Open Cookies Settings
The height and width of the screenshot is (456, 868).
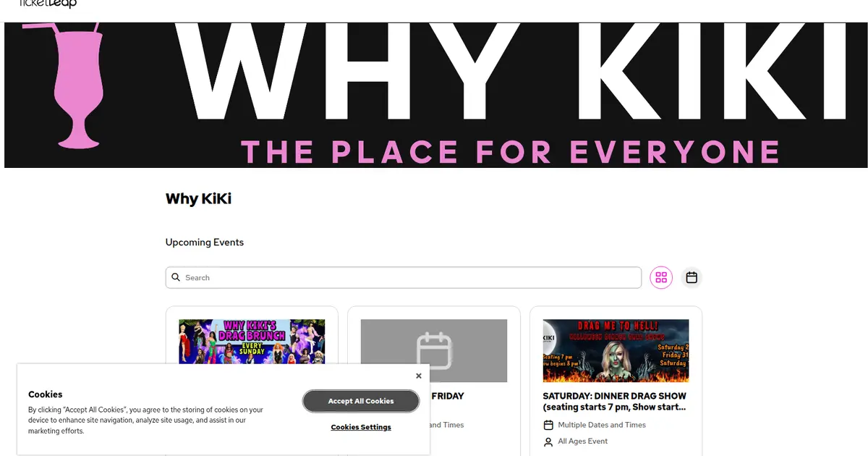click(x=361, y=427)
